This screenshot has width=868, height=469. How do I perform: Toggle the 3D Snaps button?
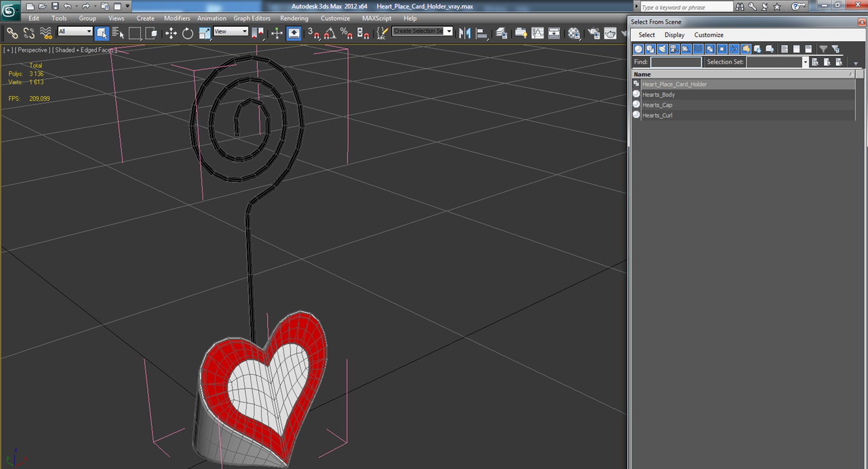pos(313,33)
